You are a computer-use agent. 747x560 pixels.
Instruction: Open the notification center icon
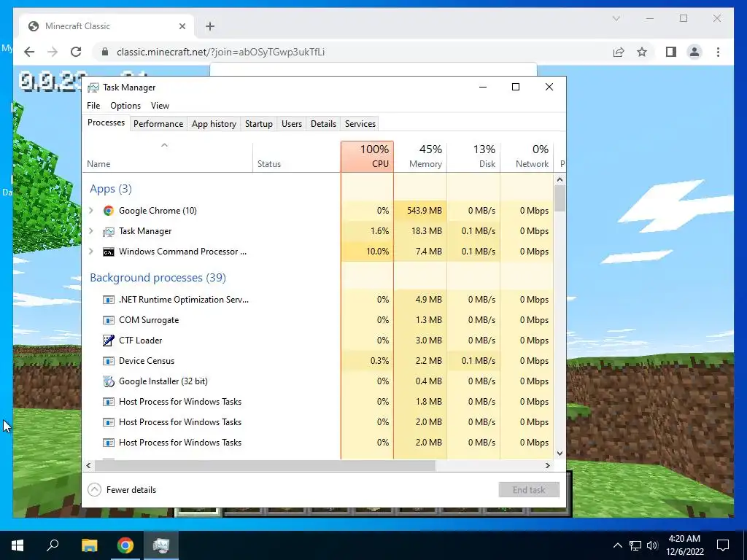click(723, 545)
